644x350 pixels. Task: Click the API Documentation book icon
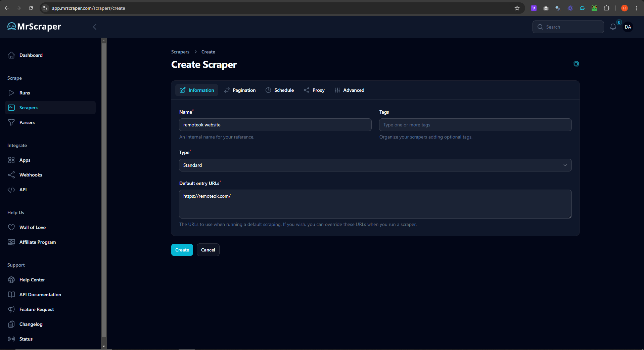[11, 295]
